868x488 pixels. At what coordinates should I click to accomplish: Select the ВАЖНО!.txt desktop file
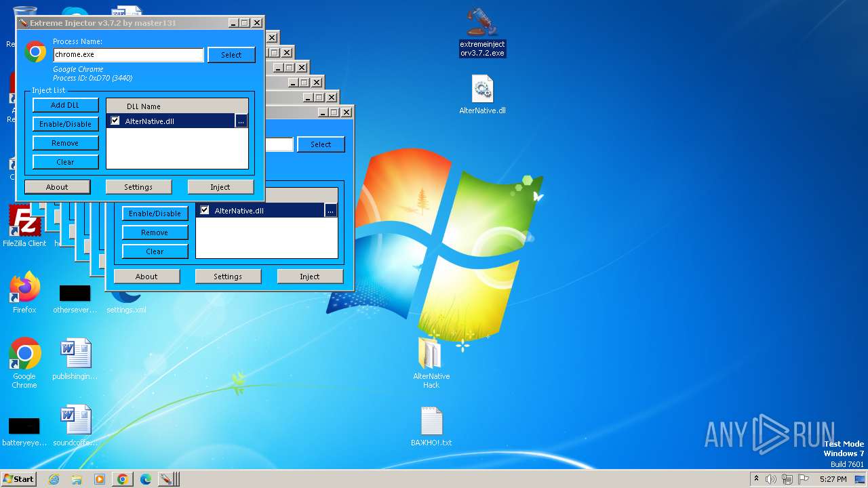coord(431,426)
